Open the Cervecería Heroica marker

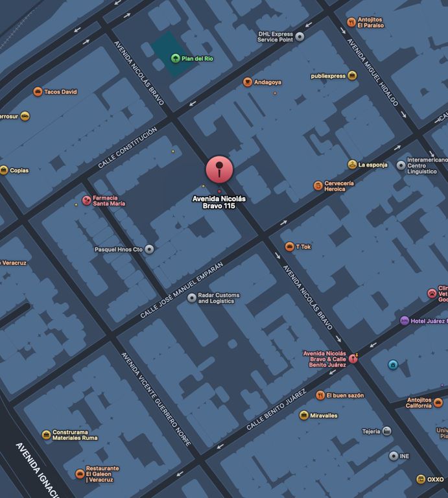pos(318,186)
